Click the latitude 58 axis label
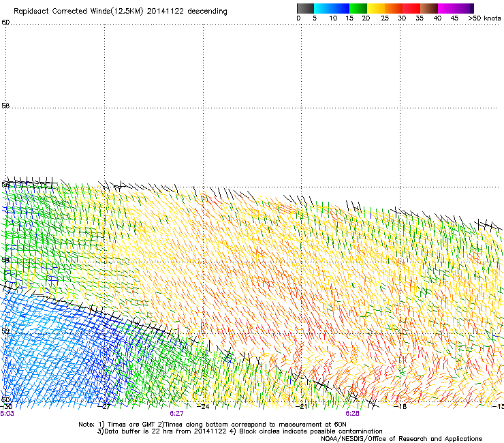504x443 pixels. (x=5, y=106)
